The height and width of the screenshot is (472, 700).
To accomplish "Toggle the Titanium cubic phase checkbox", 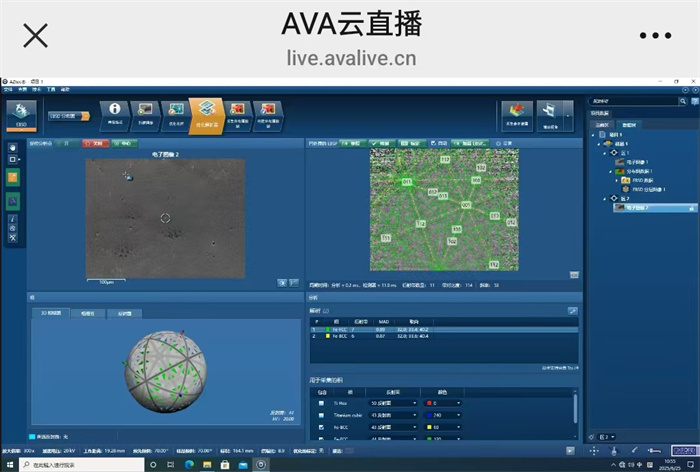I will click(x=321, y=414).
